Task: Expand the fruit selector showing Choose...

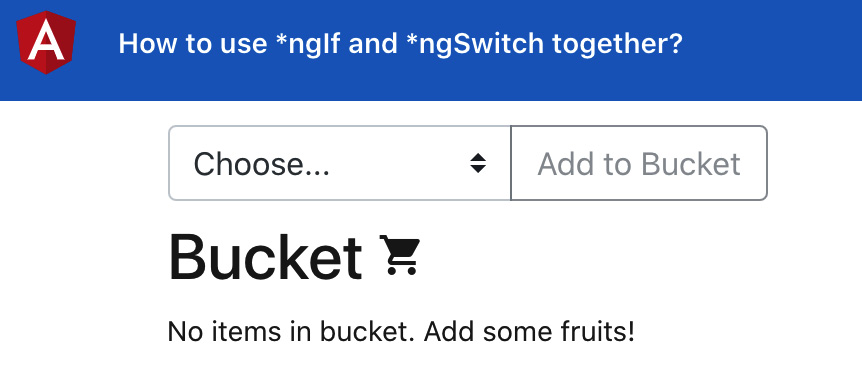Action: coord(339,163)
